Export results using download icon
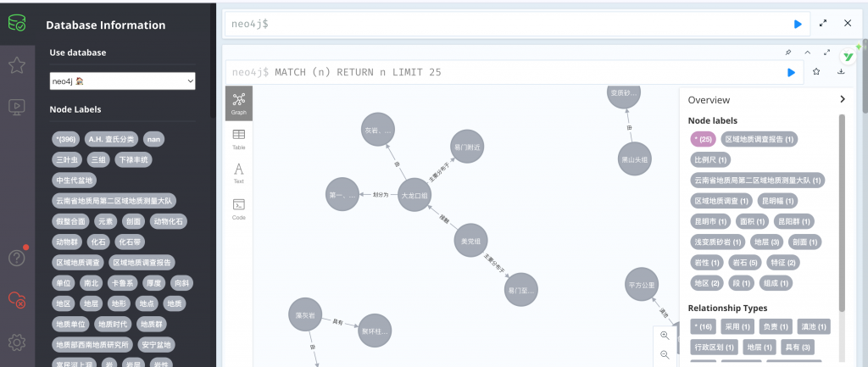Screen dimensions: 868x367 [x=841, y=73]
